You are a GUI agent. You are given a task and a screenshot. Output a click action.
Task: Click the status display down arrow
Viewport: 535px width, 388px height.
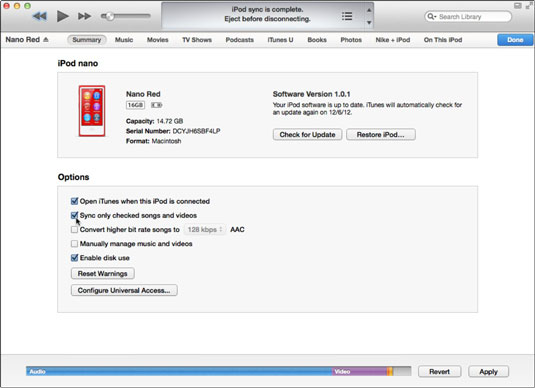click(x=369, y=23)
